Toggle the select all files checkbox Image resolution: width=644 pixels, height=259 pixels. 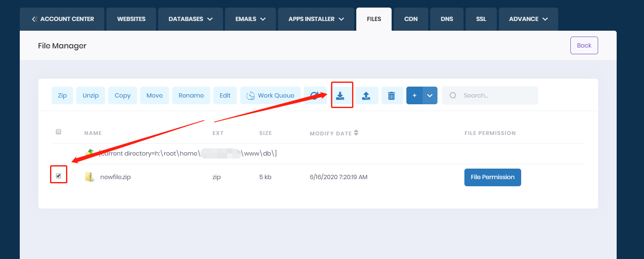58,132
